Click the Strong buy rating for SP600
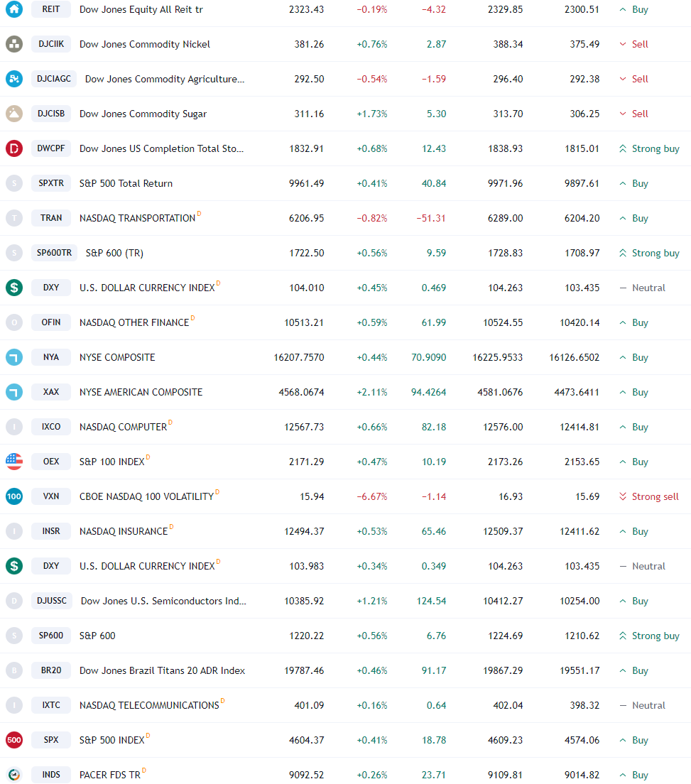The image size is (691, 784). [649, 636]
